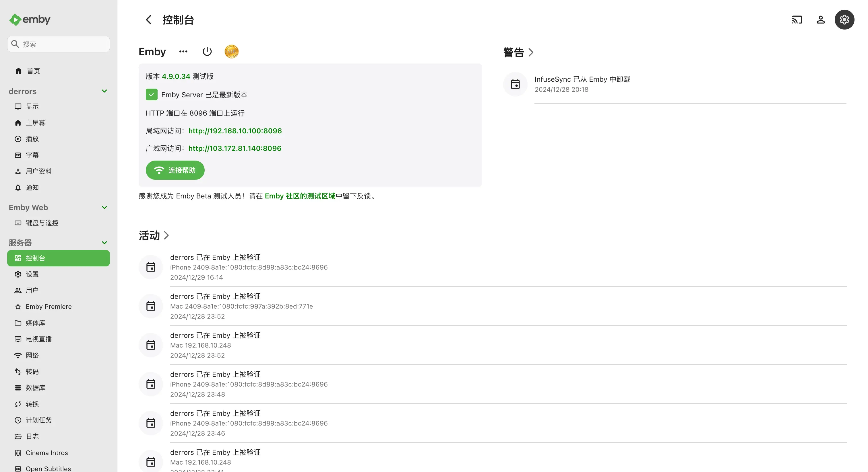Go to 首页 home
Image resolution: width=868 pixels, height=472 pixels.
point(58,71)
